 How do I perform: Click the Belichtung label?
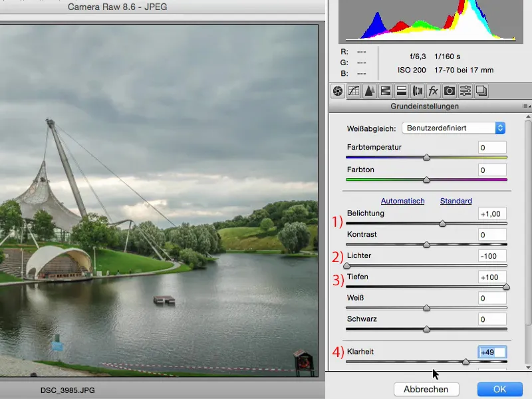pos(365,213)
